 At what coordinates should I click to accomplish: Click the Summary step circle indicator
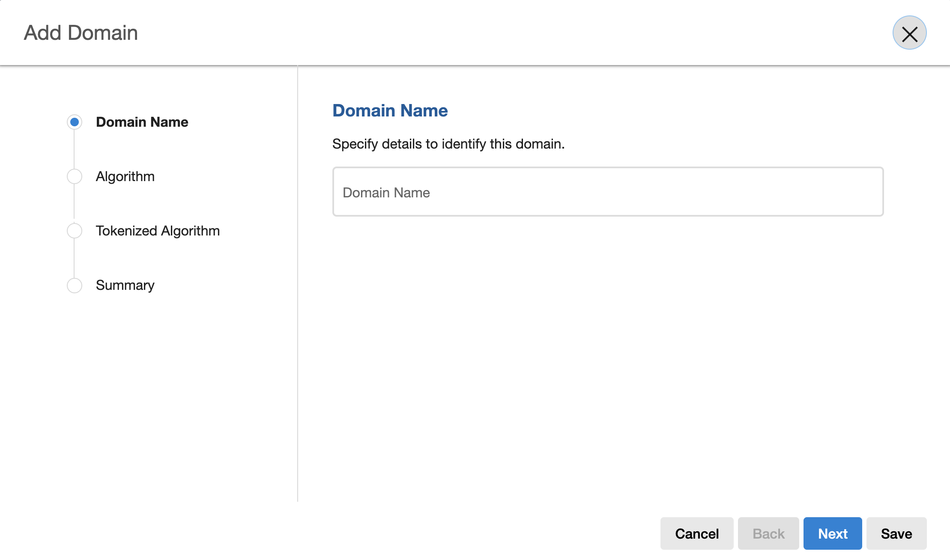point(75,285)
